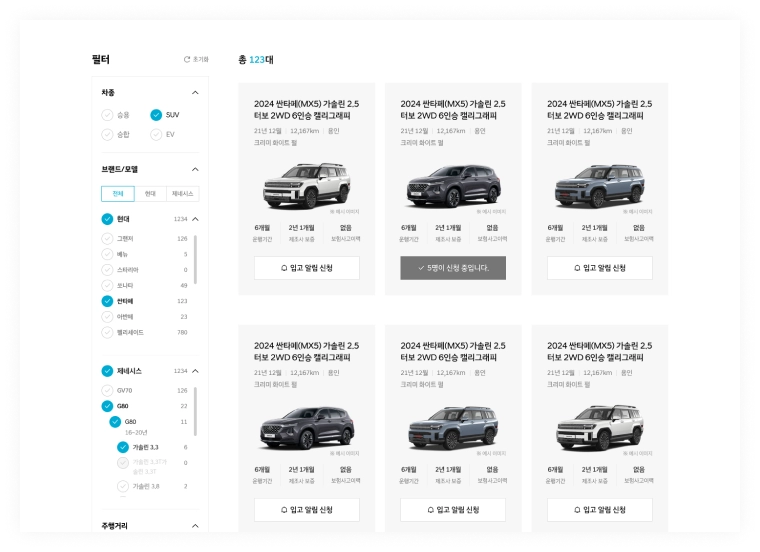This screenshot has width=760, height=552.
Task: Click 입고 알림 신청 under bottom-row white Santa Fe
Action: 600,510
